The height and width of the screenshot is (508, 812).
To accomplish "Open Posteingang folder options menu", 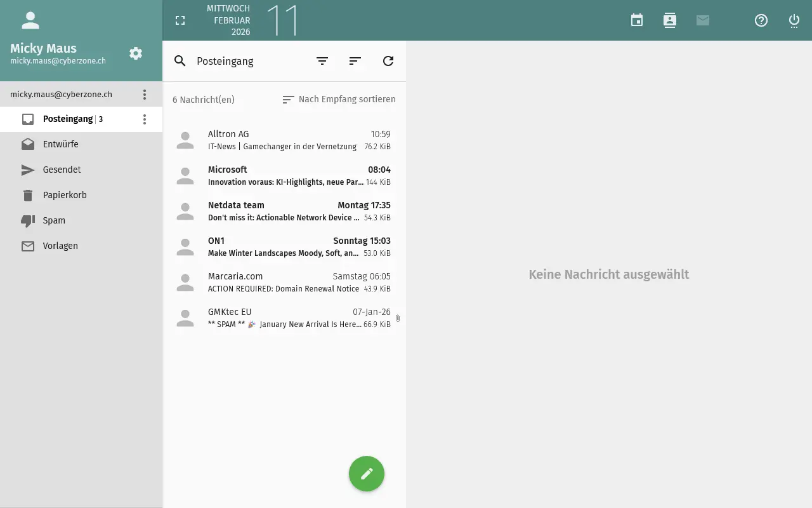I will coord(145,119).
